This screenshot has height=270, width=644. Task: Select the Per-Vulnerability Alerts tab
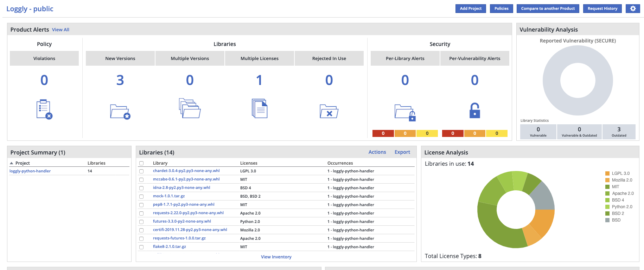tap(475, 58)
